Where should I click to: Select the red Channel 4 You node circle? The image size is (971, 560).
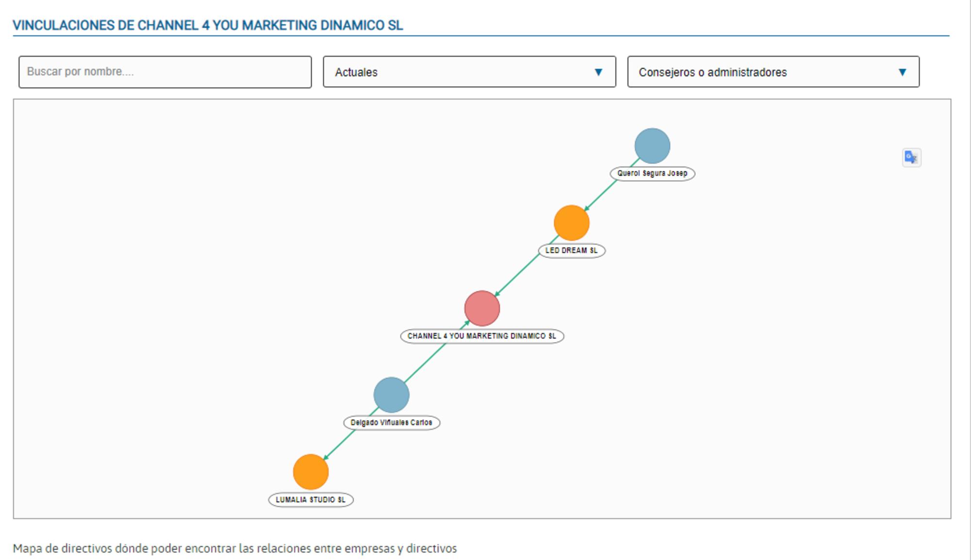click(x=482, y=308)
